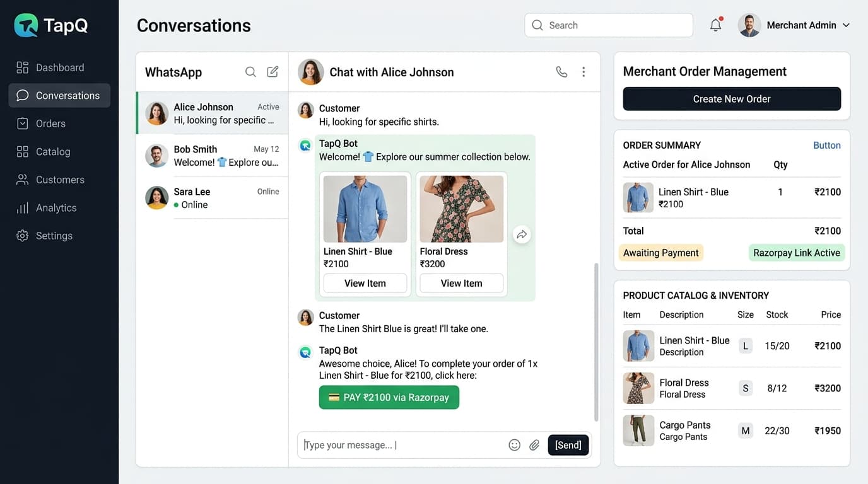Expand the Merchant Admin dropdown chevron

[846, 25]
